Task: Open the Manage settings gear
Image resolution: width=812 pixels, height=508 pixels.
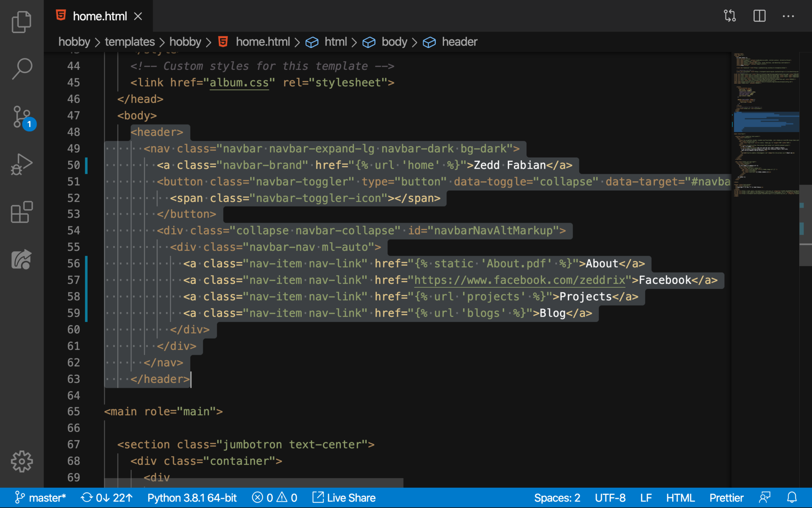Action: (x=21, y=462)
